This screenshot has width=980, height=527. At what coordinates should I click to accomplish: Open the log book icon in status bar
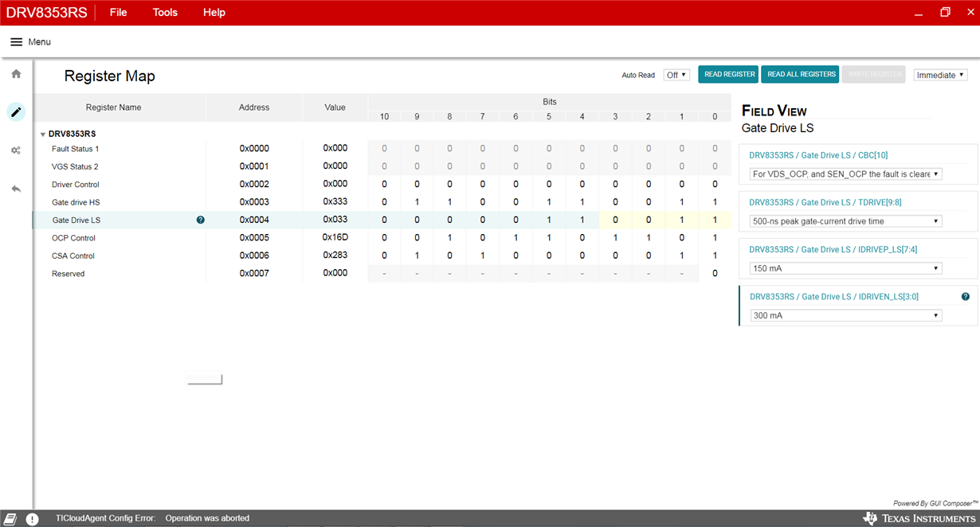click(x=11, y=518)
